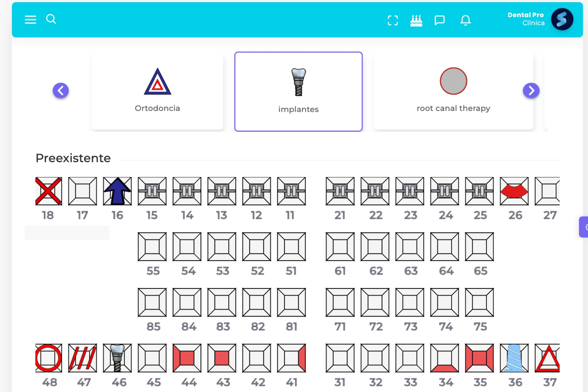The width and height of the screenshot is (588, 392).
Task: Click tooth 43 with red center
Action: tap(222, 358)
